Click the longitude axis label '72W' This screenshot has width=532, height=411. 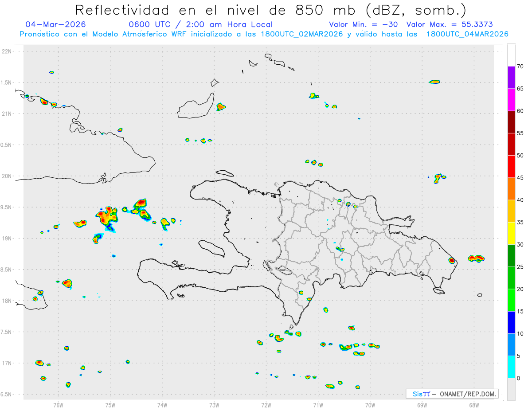point(266,404)
